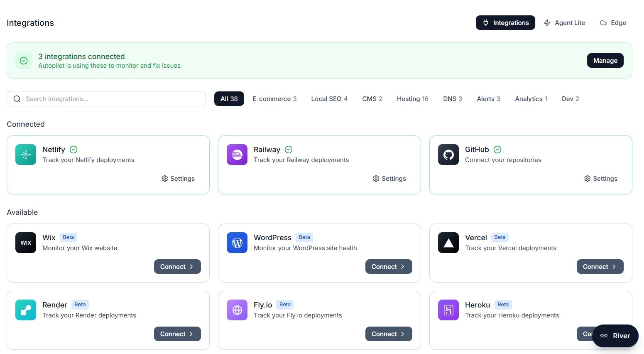Switch to the Edge tab
Viewport: 644px width, 354px height.
coord(613,23)
